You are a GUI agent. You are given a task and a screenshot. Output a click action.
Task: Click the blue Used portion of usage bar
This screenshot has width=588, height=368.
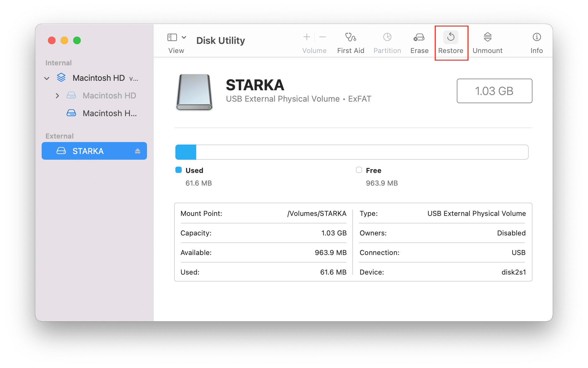186,152
